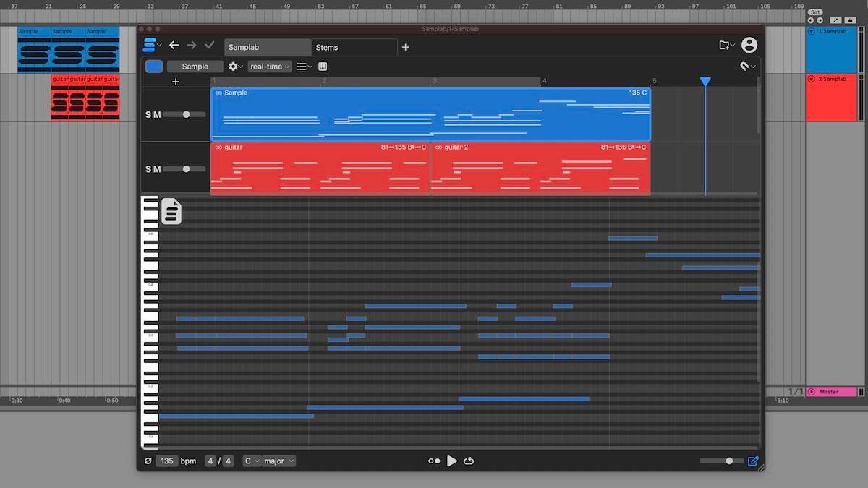Screen dimensions: 868x488
Task: Mute the Sample track
Action: pyautogui.click(x=157, y=114)
